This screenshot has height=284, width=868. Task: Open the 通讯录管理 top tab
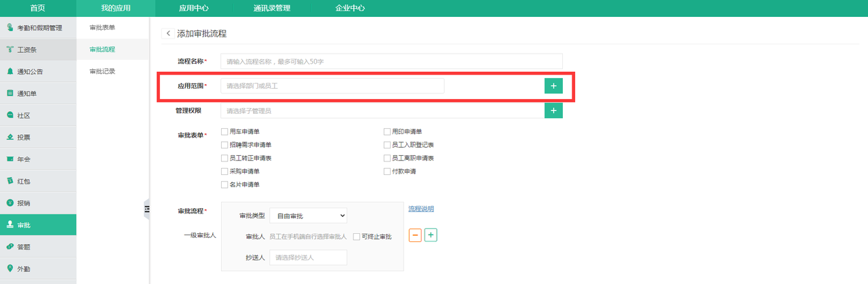point(272,8)
